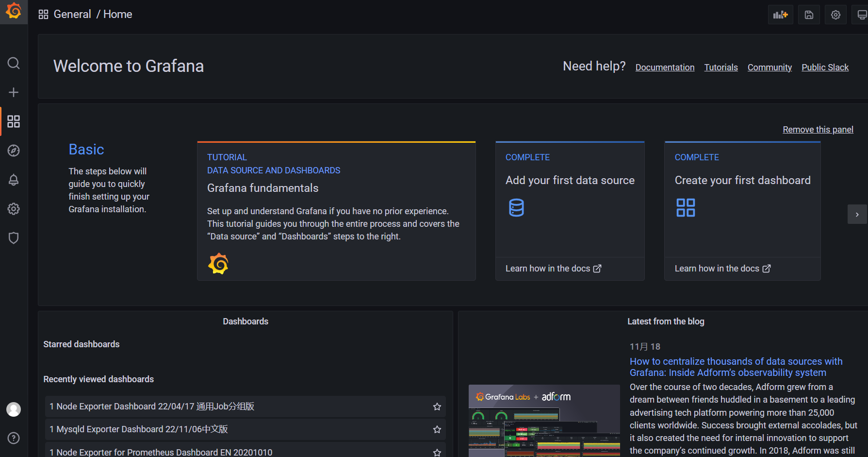868x457 pixels.
Task: Click the Add panel toolbar icon
Action: point(781,15)
